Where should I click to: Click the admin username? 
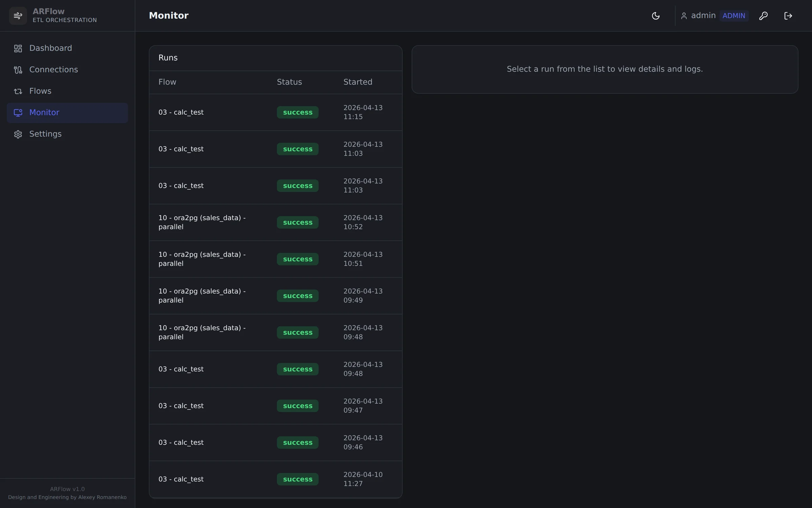pyautogui.click(x=703, y=16)
